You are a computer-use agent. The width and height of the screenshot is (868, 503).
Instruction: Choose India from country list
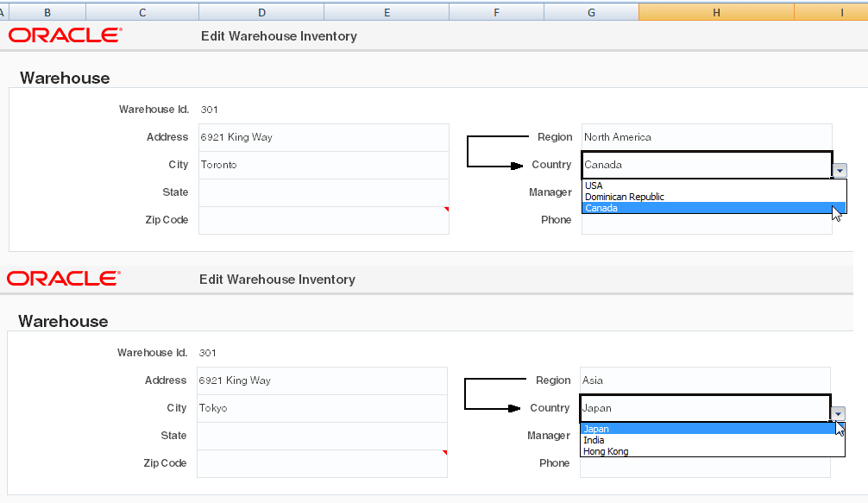click(713, 440)
